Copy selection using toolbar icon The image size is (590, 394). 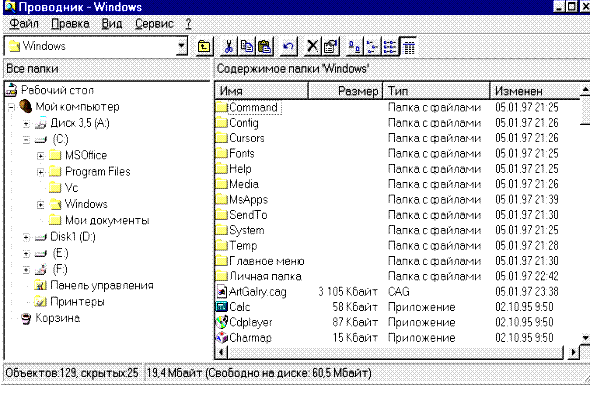[247, 47]
